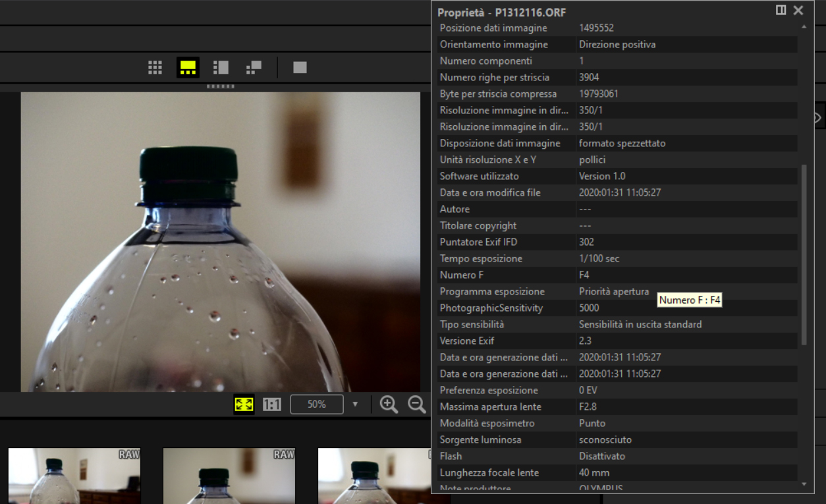The width and height of the screenshot is (826, 504).
Task: Toggle 1:1 actual size view
Action: [x=272, y=405]
